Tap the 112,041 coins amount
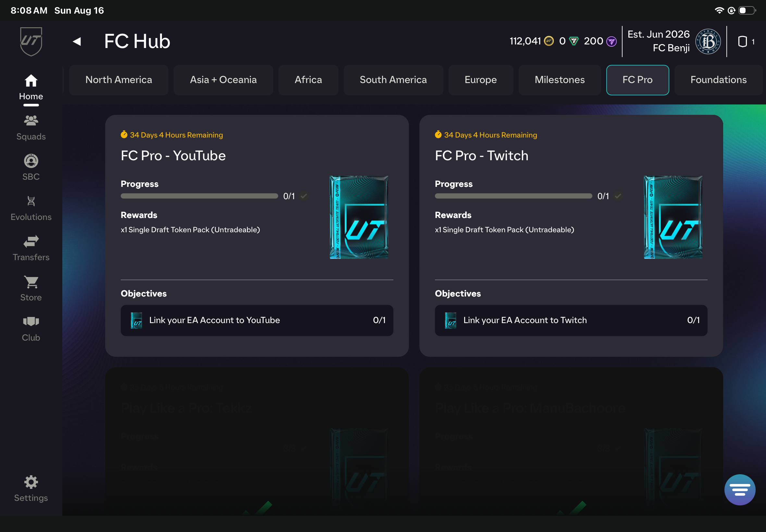This screenshot has width=766, height=532. 525,41
